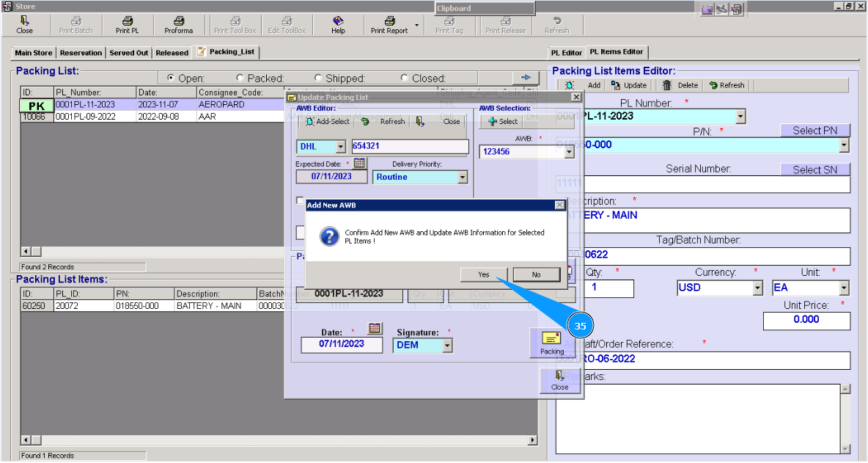Click Select under AWB Selection

point(503,121)
